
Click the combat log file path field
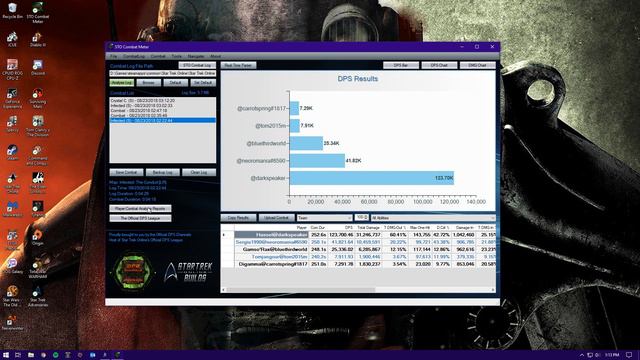162,73
